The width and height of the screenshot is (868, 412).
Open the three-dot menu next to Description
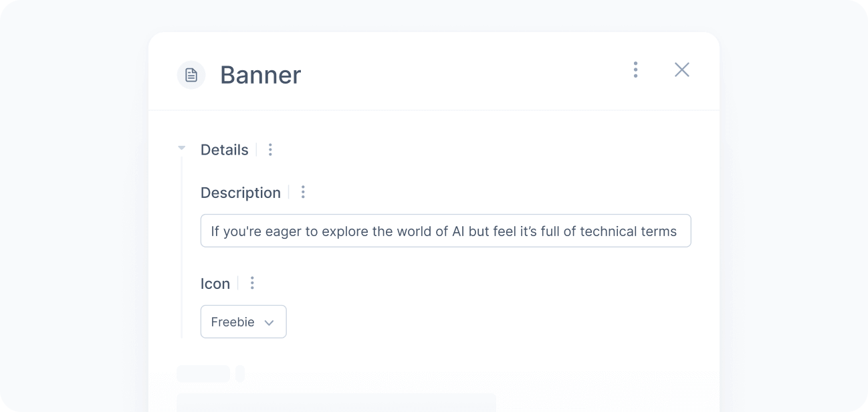coord(303,192)
